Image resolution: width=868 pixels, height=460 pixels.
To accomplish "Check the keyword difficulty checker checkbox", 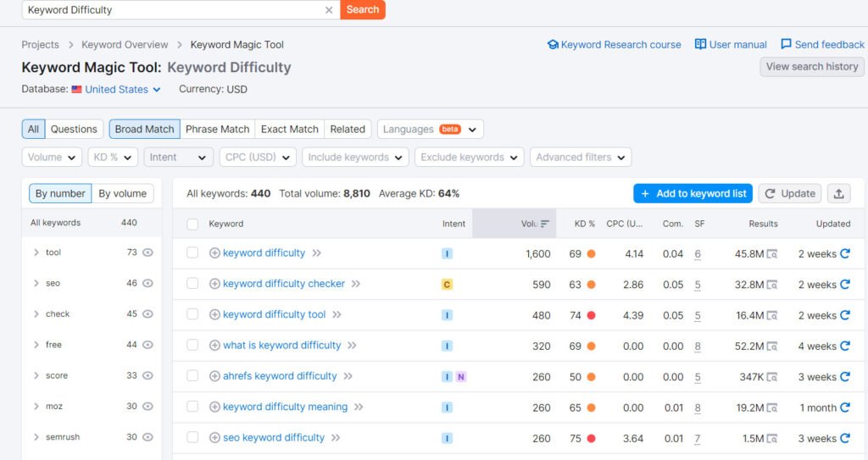I will pyautogui.click(x=192, y=284).
